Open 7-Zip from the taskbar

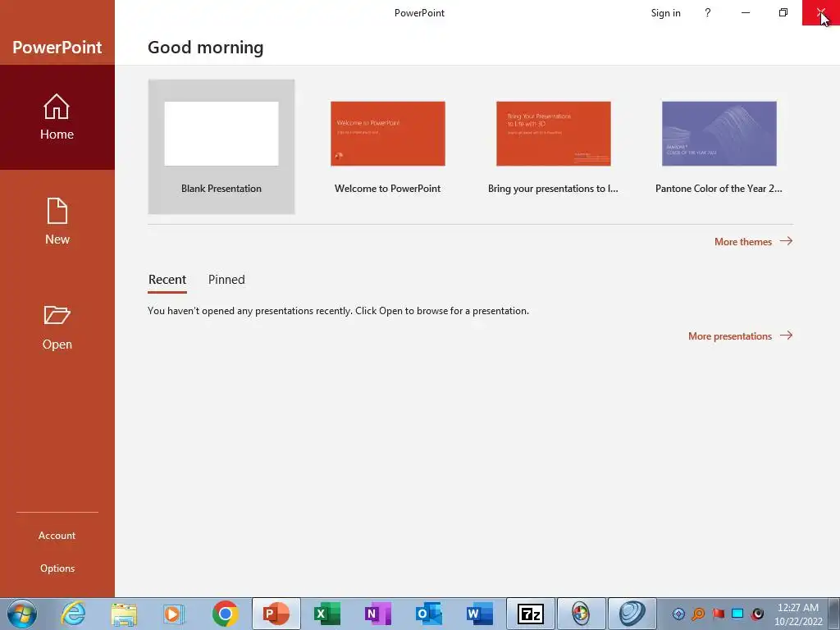point(531,614)
